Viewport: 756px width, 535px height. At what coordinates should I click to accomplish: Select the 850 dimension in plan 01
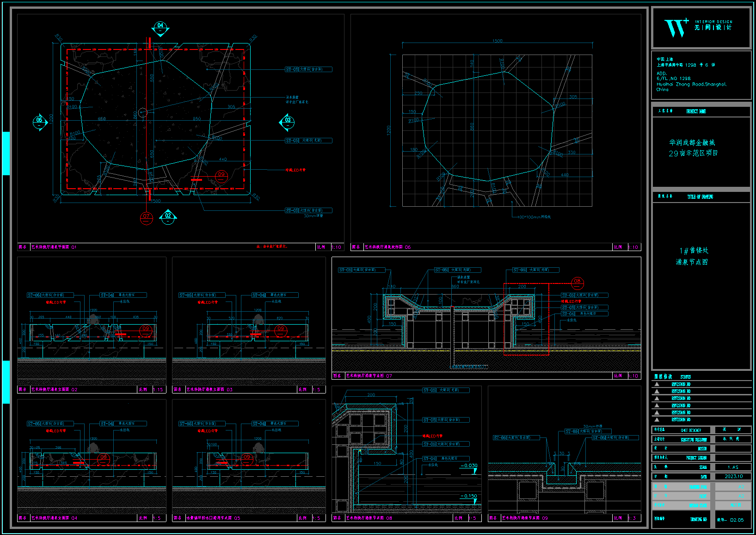(x=197, y=119)
